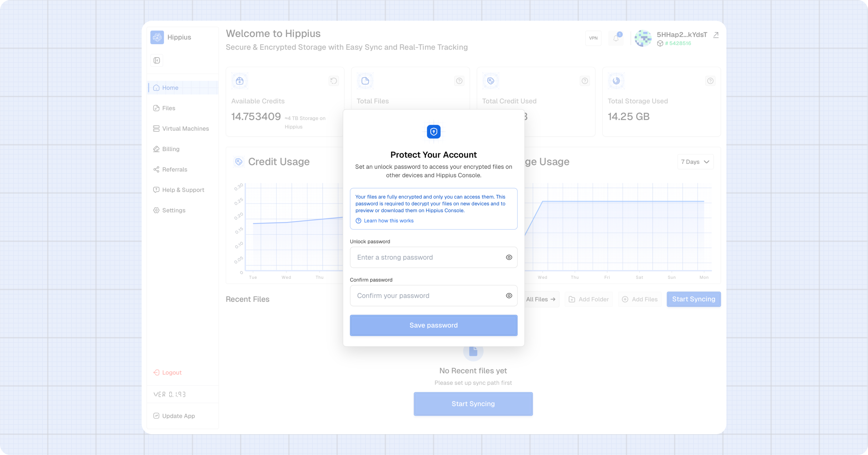Click the Credit Usage tag icon
The image size is (868, 455).
238,162
